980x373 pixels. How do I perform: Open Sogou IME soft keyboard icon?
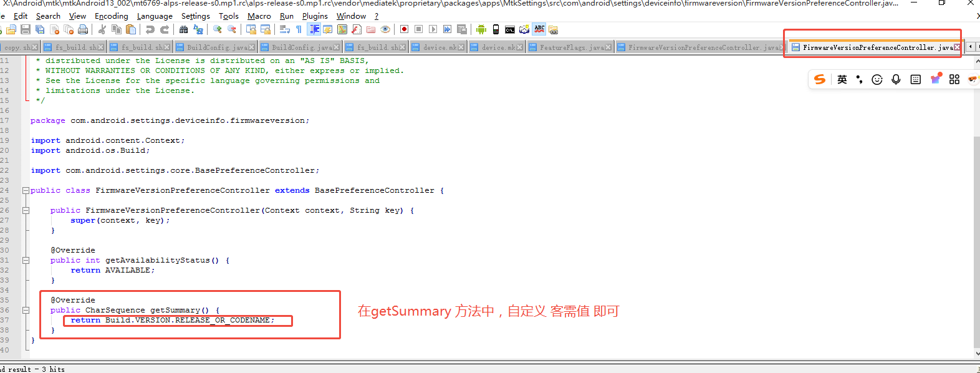tap(915, 79)
